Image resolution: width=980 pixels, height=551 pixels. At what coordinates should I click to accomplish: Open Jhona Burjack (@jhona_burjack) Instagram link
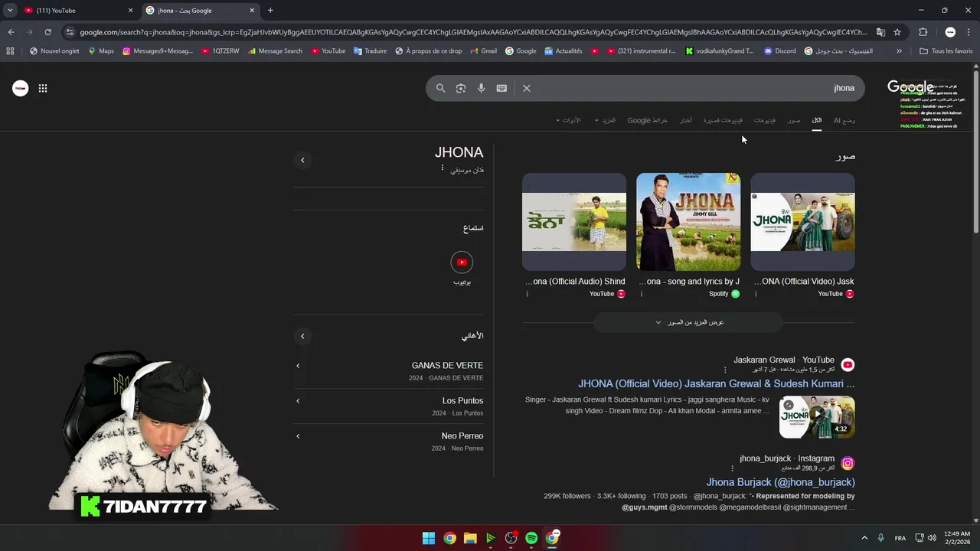781,482
